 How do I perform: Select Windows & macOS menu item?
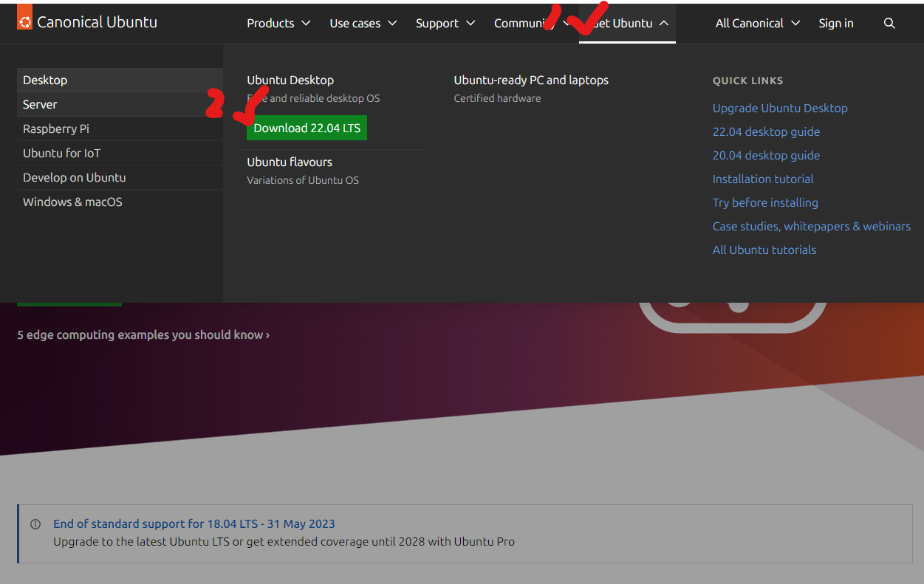tap(120, 202)
